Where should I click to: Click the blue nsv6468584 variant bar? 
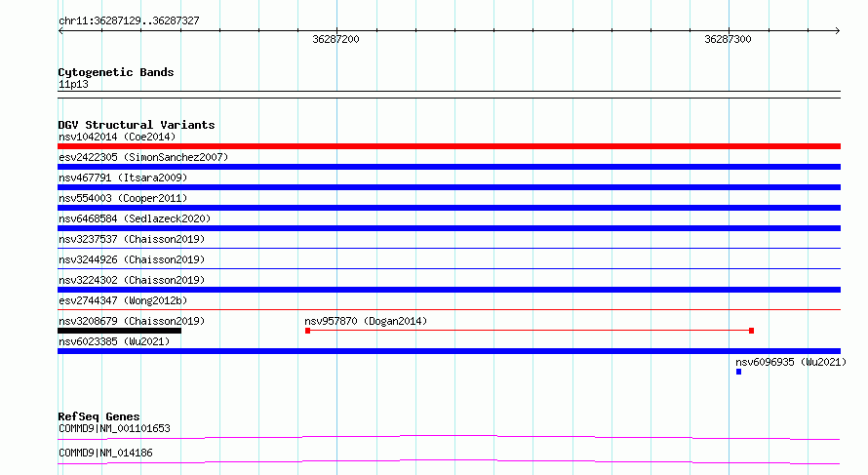click(449, 228)
